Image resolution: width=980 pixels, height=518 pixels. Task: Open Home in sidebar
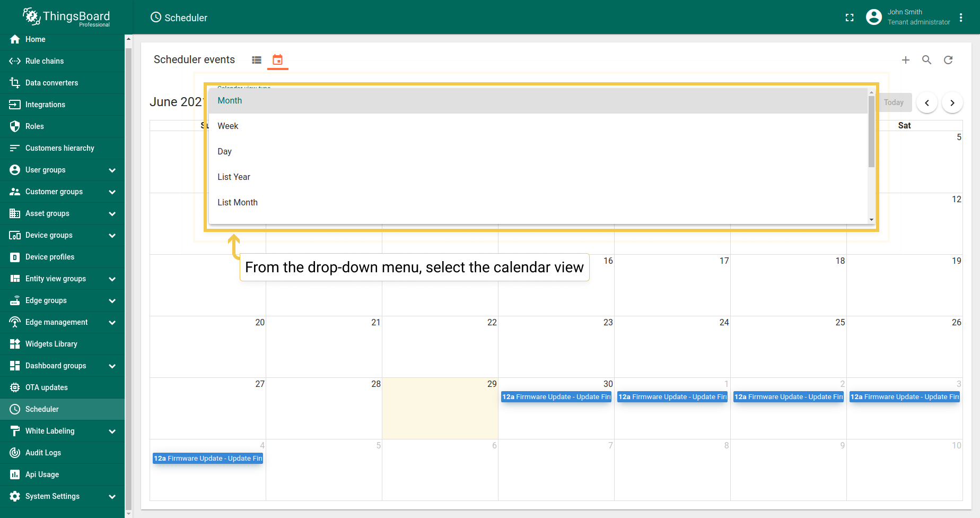(63, 39)
